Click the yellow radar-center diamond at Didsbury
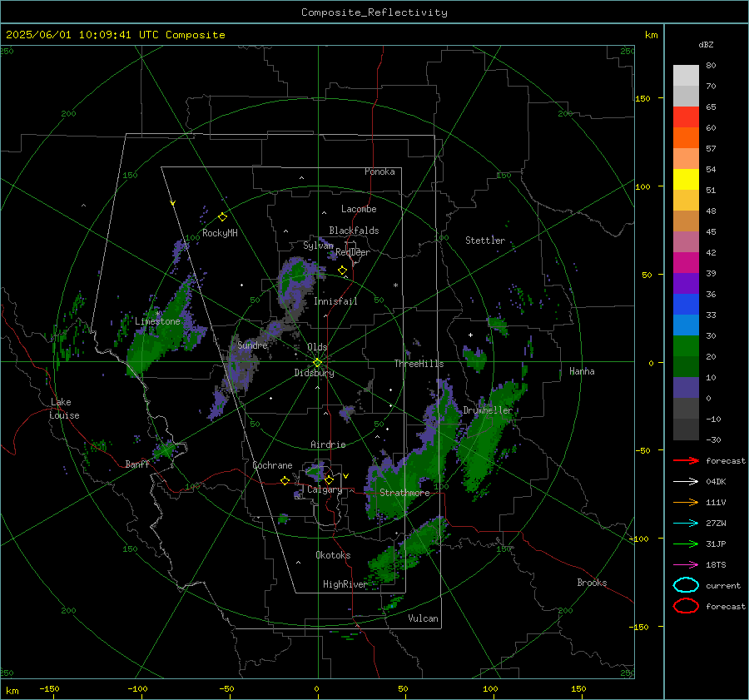The width and height of the screenshot is (749, 700). [317, 363]
